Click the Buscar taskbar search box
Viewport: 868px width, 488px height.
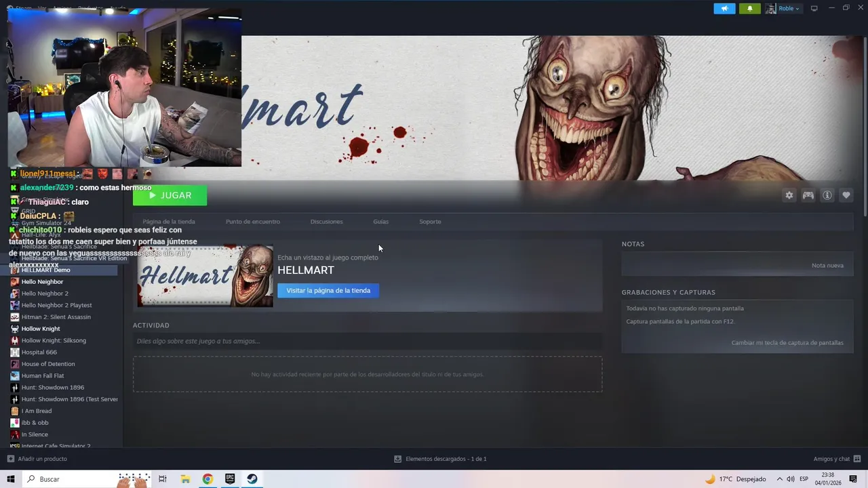(87, 479)
